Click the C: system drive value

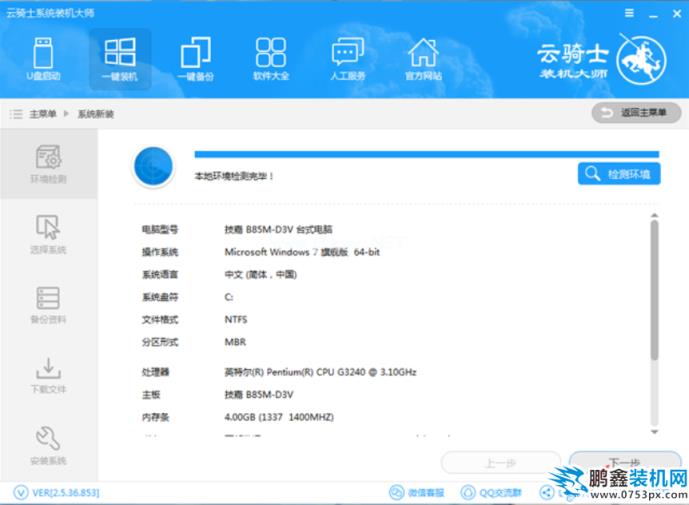click(229, 297)
